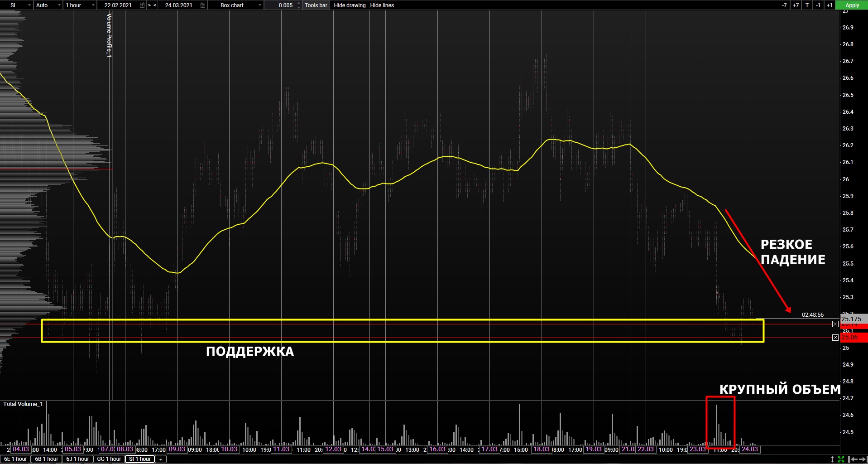
Task: Select the 17.03 date marker on timeline
Action: [x=489, y=449]
